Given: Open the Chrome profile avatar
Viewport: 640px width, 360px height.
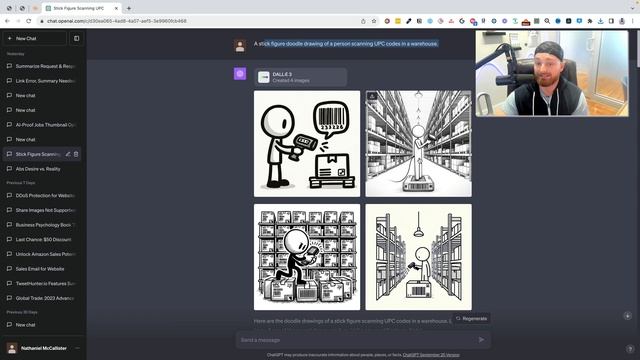Looking at the screenshot, I should tap(622, 21).
